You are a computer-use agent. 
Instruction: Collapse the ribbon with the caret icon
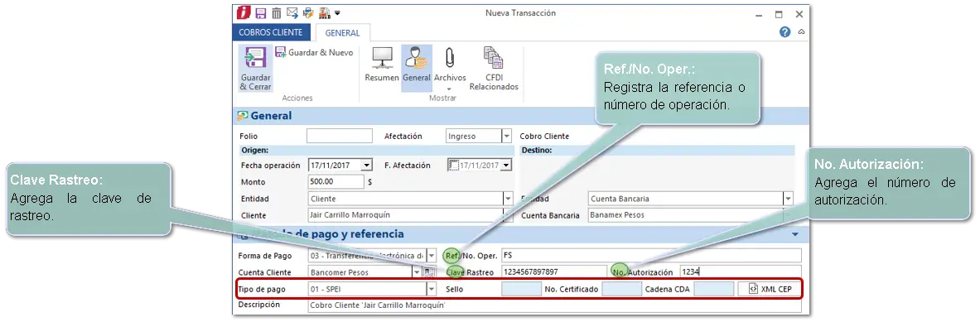tap(801, 32)
